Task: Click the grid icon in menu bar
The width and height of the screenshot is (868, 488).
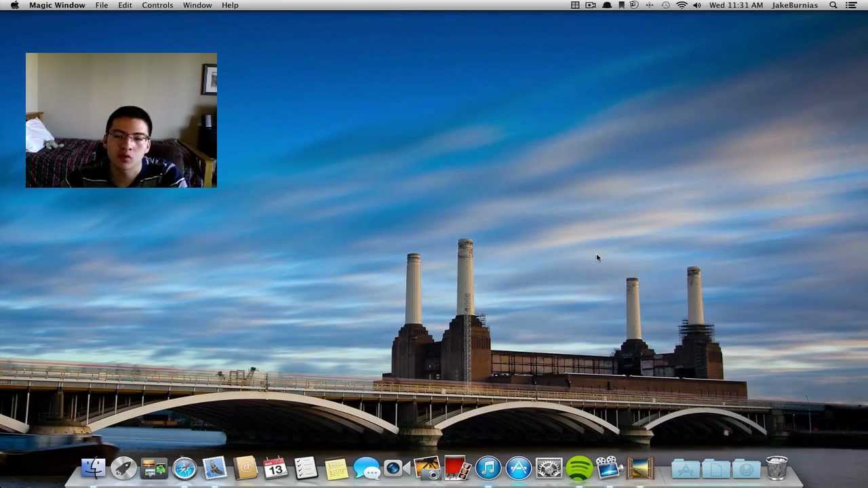Action: pyautogui.click(x=575, y=5)
